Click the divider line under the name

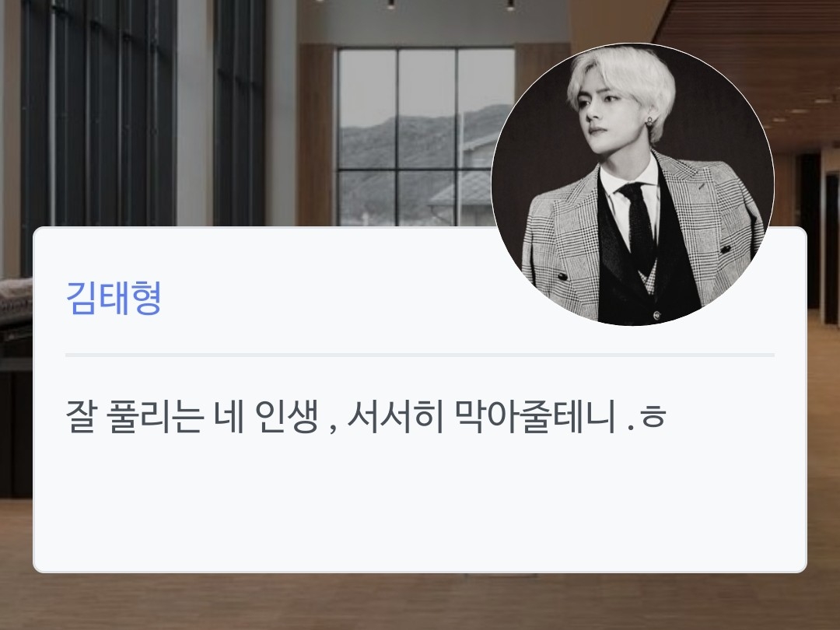tap(420, 355)
